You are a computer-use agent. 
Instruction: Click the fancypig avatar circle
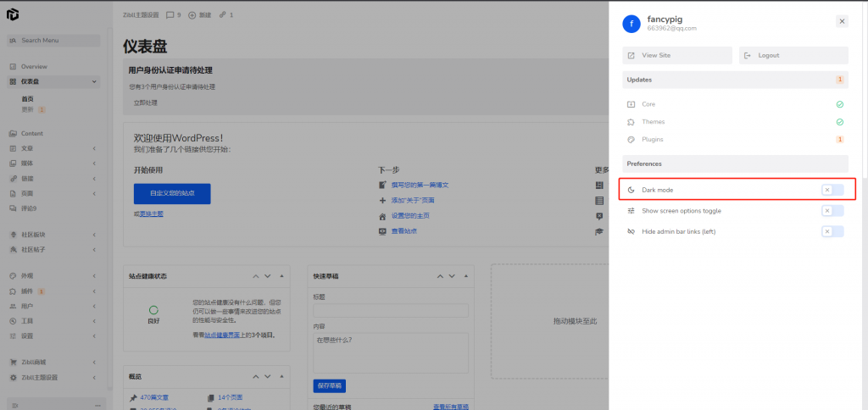pyautogui.click(x=631, y=24)
